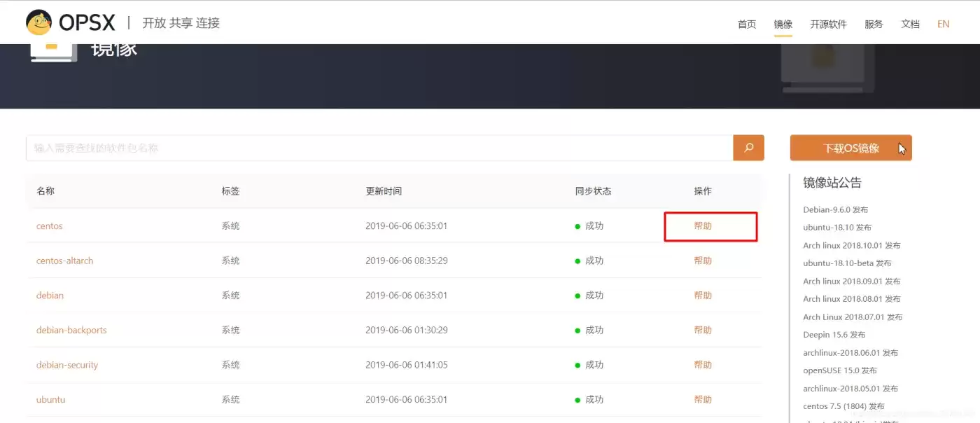
Task: Click 系统 tag in centos-altarch row
Action: coord(230,261)
